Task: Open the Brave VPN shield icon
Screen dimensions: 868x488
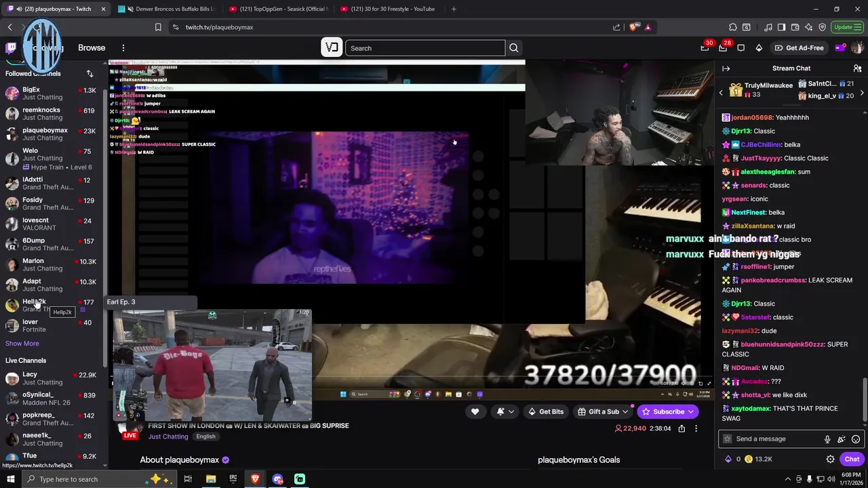Action: pos(823,27)
